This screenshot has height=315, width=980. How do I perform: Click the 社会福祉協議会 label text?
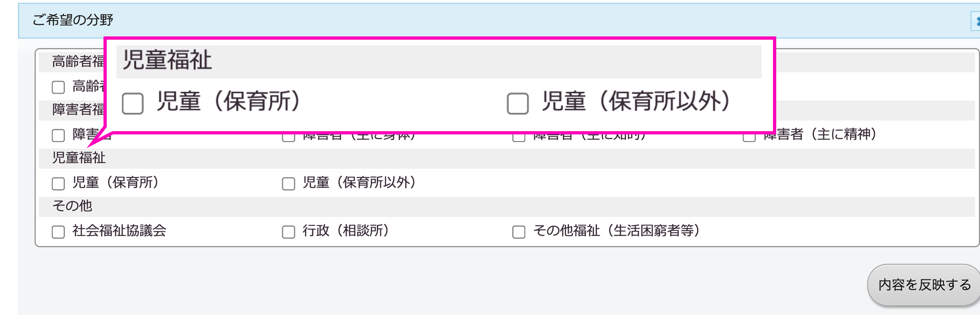pos(119,231)
